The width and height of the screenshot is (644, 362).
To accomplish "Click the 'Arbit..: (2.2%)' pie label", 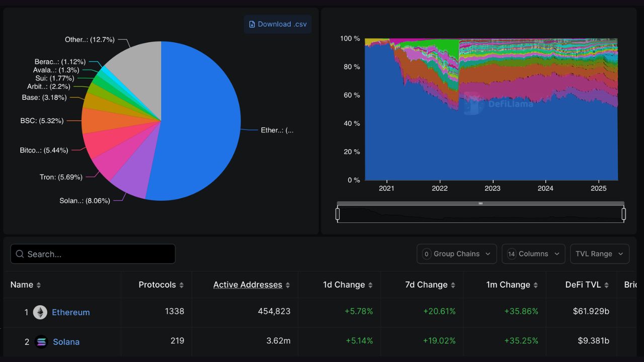I will tap(49, 86).
